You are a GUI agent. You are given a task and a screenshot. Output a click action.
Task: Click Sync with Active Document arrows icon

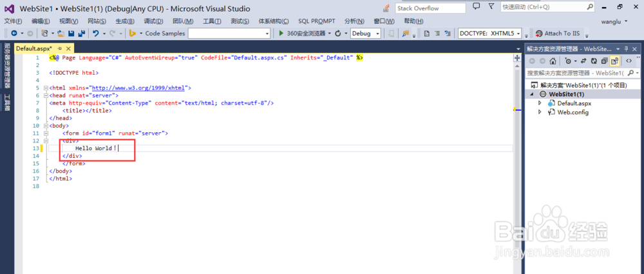tap(583, 61)
